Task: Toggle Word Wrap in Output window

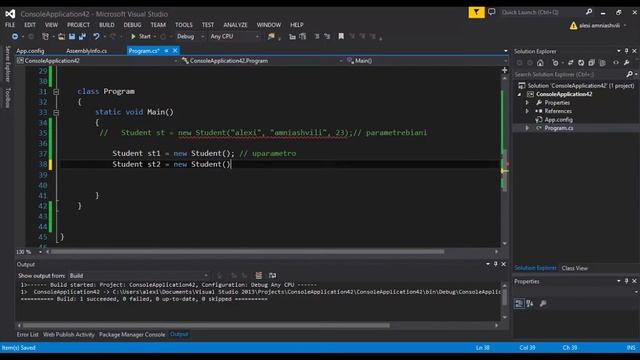Action: (x=272, y=276)
